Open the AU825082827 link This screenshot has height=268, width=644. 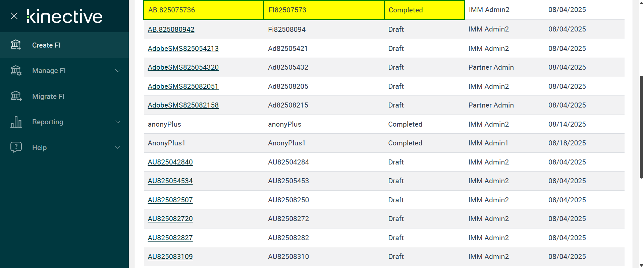pos(170,238)
